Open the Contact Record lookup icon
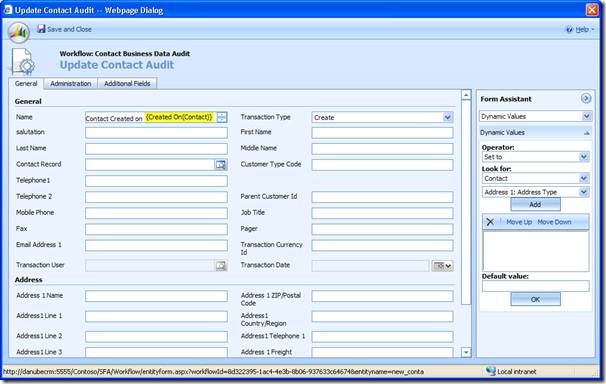 coord(221,165)
